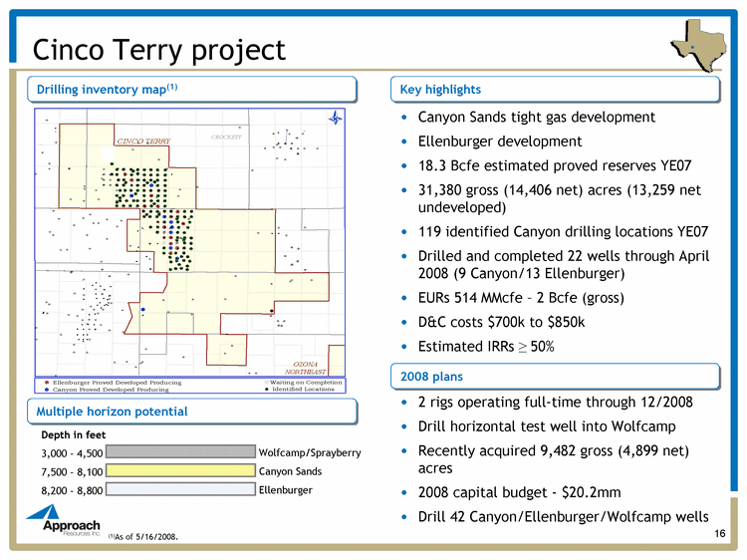Click the north arrow compass on map
This screenshot has height=560, width=747.
point(335,120)
